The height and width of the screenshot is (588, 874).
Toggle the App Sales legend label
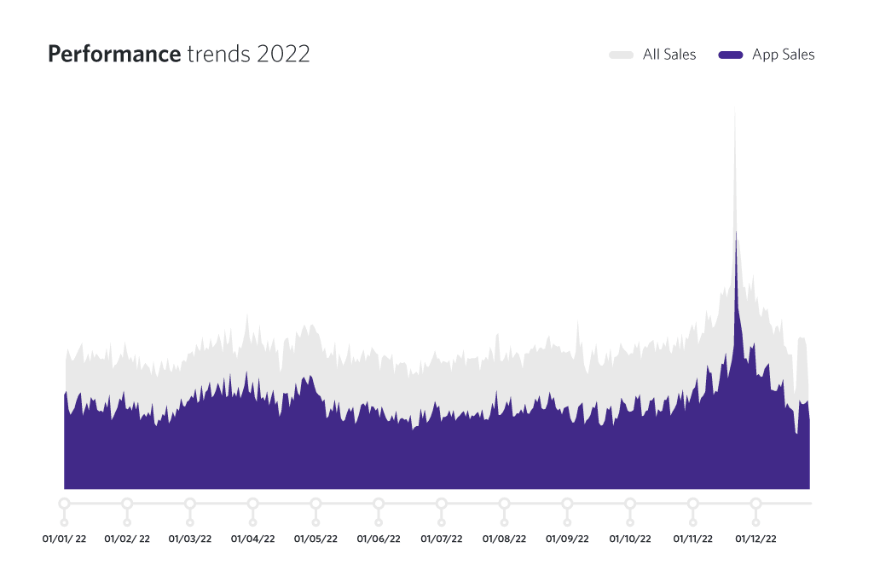coord(783,55)
